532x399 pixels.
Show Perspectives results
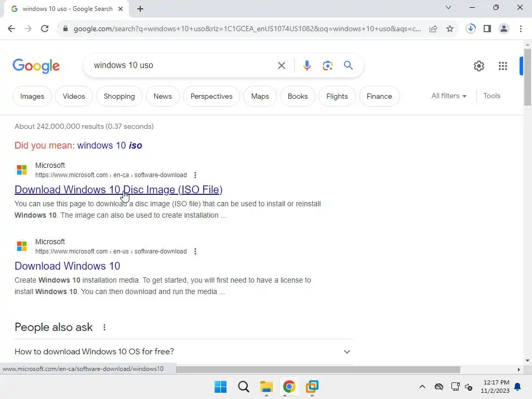tap(211, 96)
